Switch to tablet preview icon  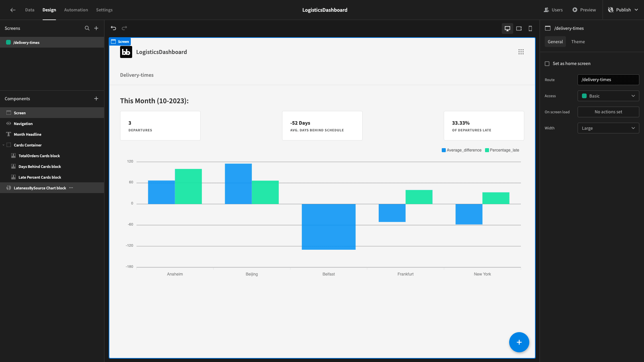[519, 28]
